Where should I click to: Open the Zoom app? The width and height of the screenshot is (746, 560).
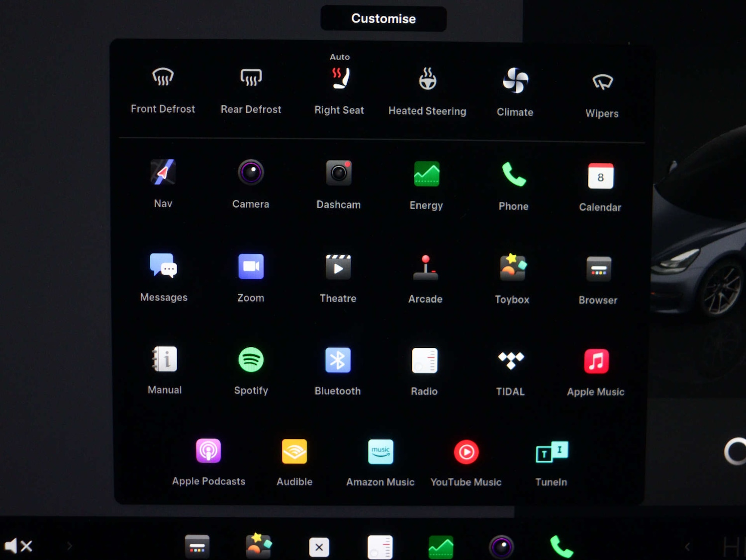(x=251, y=267)
